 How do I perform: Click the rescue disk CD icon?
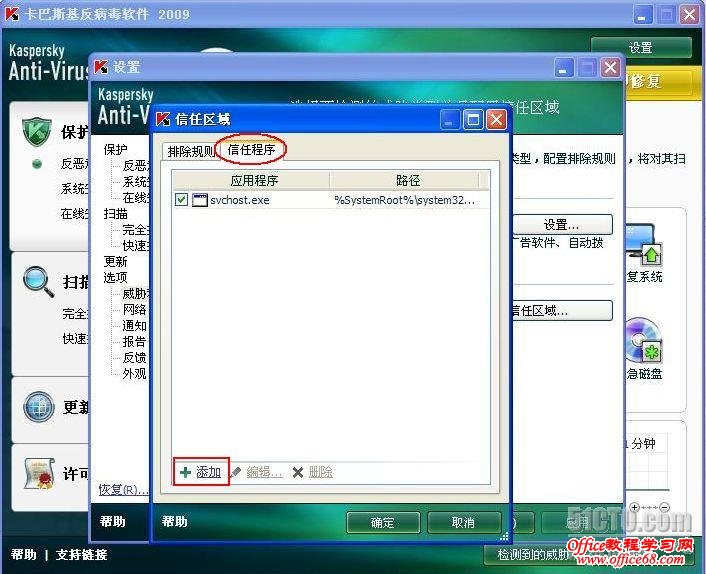pyautogui.click(x=644, y=341)
